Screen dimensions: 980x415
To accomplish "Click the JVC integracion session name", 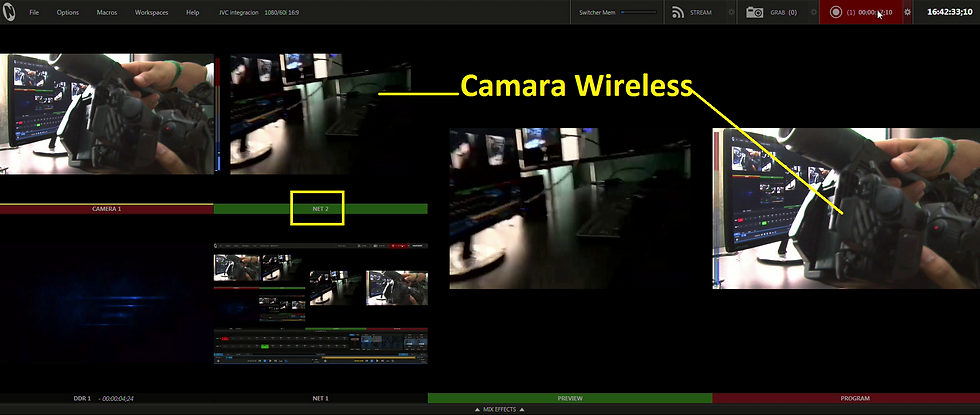I will [x=239, y=12].
